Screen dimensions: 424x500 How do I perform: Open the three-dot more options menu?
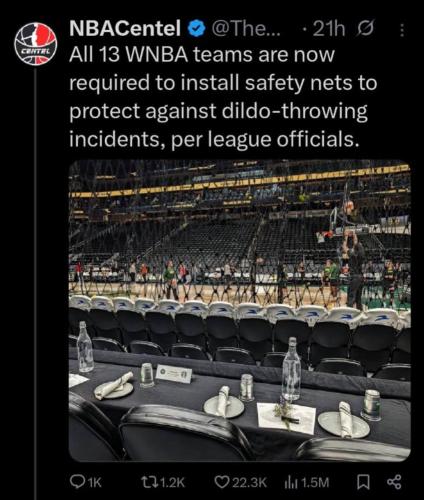[x=402, y=30]
